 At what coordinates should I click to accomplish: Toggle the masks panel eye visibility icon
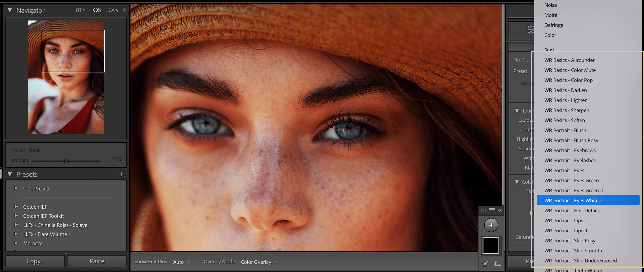click(483, 210)
